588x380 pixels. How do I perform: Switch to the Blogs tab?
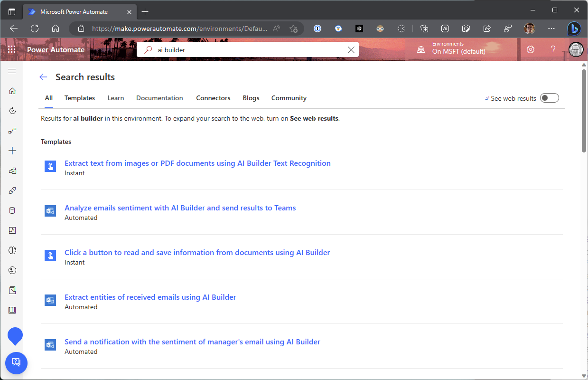pyautogui.click(x=251, y=98)
